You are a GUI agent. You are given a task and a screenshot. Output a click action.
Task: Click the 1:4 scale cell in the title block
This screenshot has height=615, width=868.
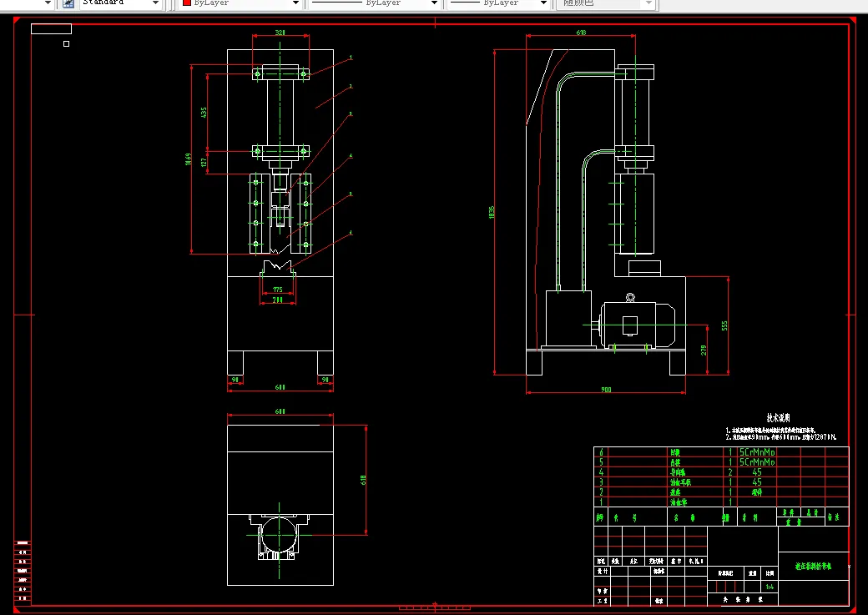coord(770,587)
